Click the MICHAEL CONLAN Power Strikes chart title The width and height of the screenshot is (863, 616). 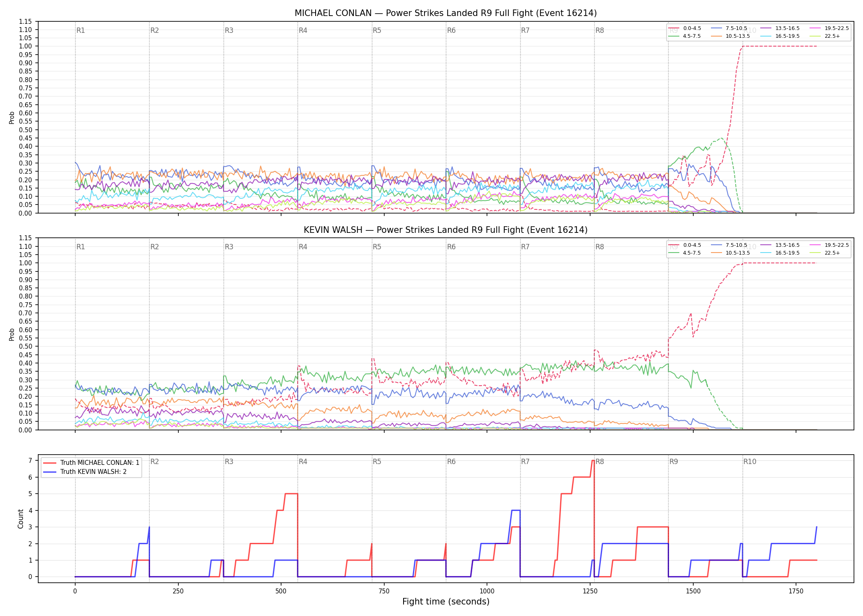pos(445,13)
